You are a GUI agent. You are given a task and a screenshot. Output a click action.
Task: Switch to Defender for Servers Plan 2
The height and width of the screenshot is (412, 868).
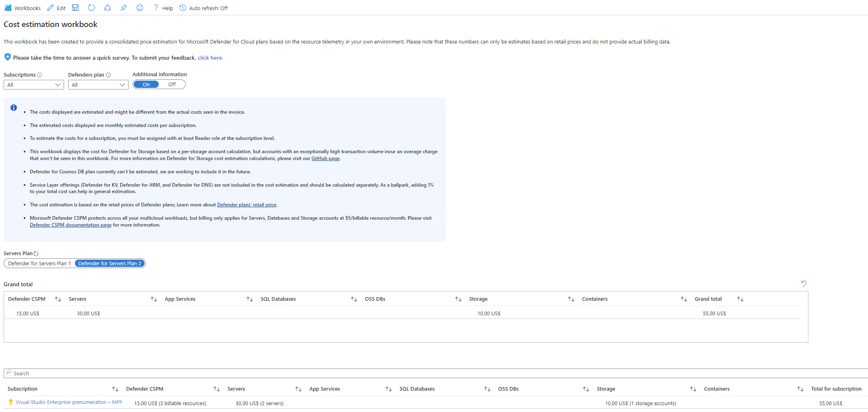tap(110, 263)
